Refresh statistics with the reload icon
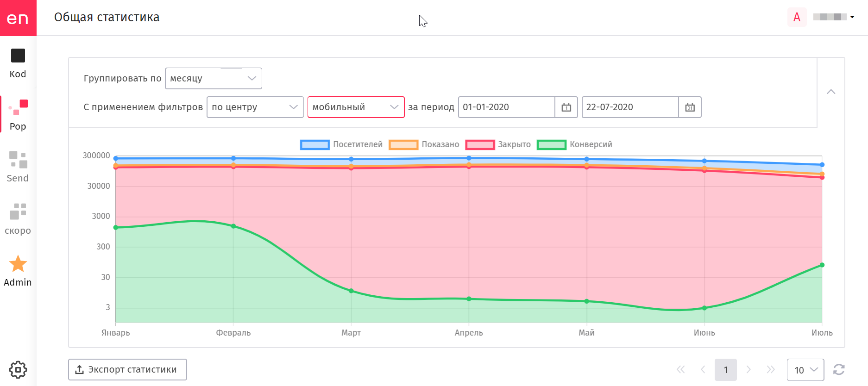Viewport: 868px width, 386px height. coord(839,369)
